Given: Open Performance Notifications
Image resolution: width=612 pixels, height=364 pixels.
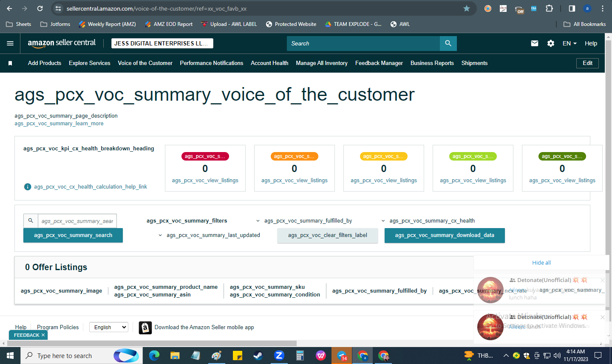Looking at the screenshot, I should [212, 63].
